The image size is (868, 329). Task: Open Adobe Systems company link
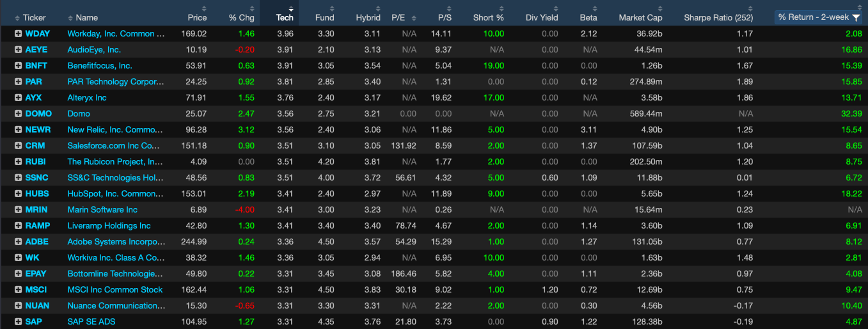[x=116, y=241]
